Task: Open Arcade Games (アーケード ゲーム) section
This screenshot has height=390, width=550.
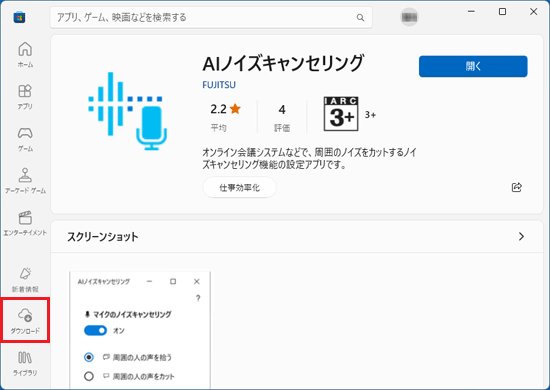Action: tap(25, 181)
